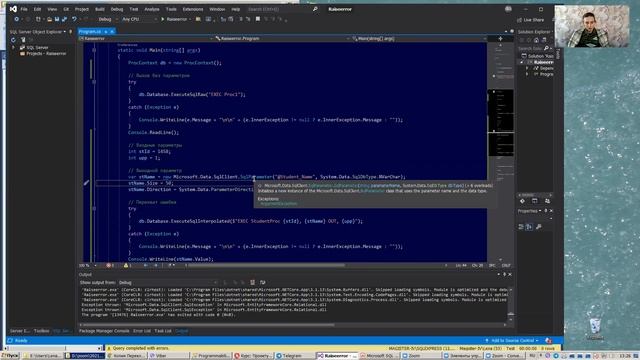The height and width of the screenshot is (360, 640).
Task: Open the Project menu
Action: pyautogui.click(x=82, y=9)
